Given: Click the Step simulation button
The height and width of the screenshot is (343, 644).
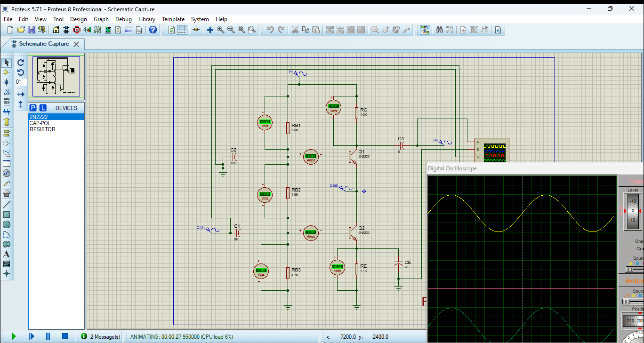Looking at the screenshot, I should point(31,336).
